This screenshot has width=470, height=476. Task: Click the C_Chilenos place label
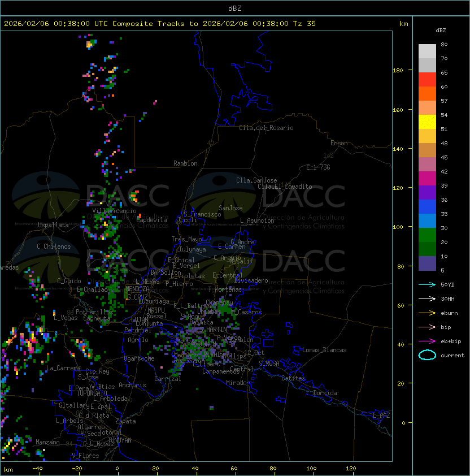point(54,246)
